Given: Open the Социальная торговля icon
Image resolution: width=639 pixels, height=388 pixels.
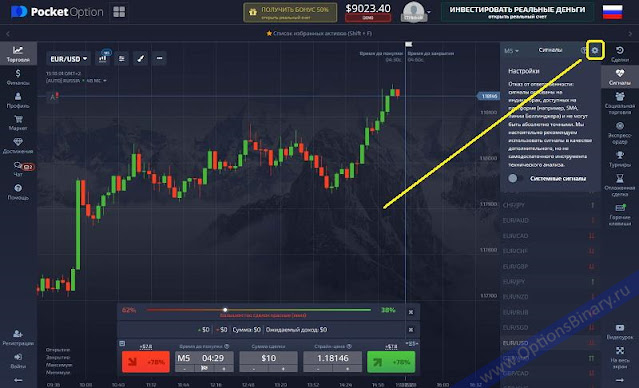Looking at the screenshot, I should [620, 103].
